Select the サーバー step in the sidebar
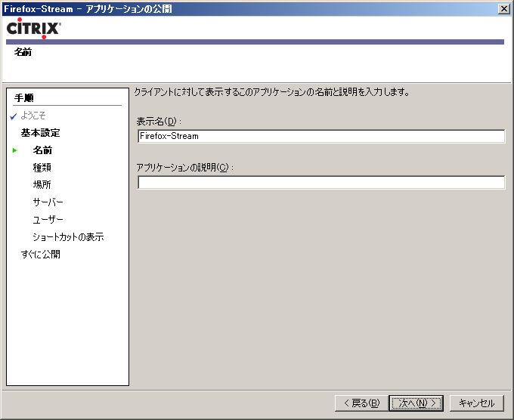 tap(48, 202)
